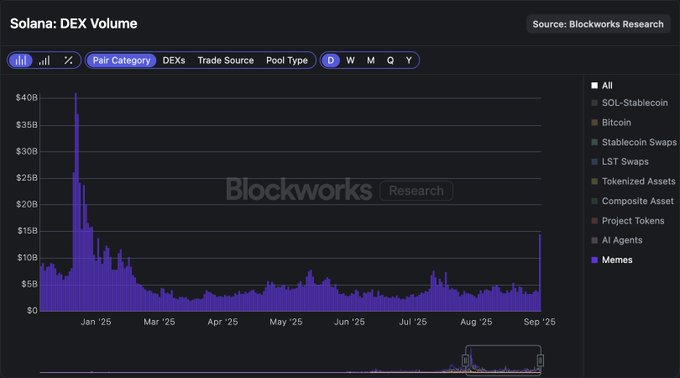Toggle the All legend entry
Image resolution: width=680 pixels, height=378 pixels.
point(602,85)
